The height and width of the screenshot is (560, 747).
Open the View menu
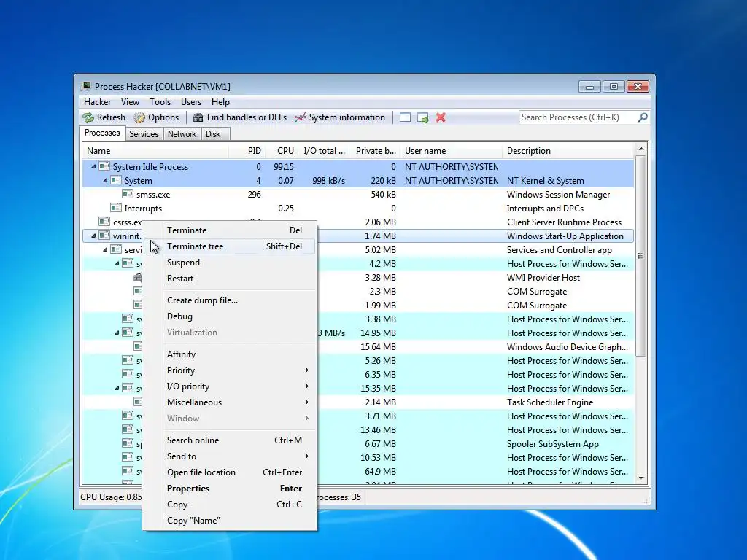pos(130,102)
